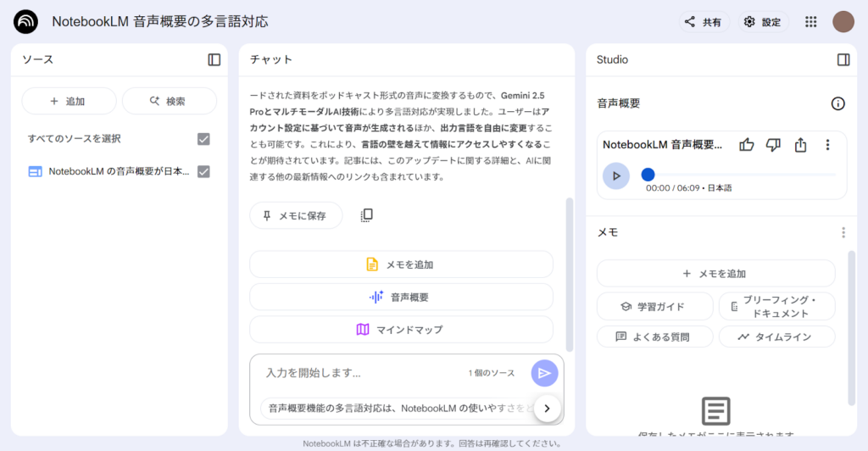Generate よくある質問

pos(655,337)
